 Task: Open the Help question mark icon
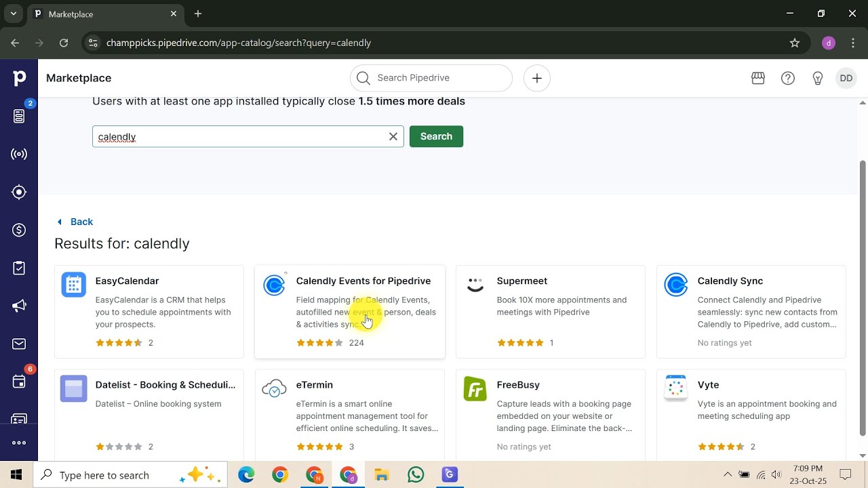pos(788,78)
